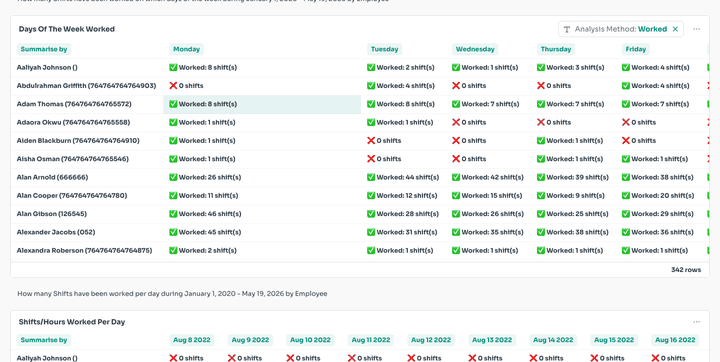Open the Days Of The Week Worked options menu
The width and height of the screenshot is (720, 362).
696,29
